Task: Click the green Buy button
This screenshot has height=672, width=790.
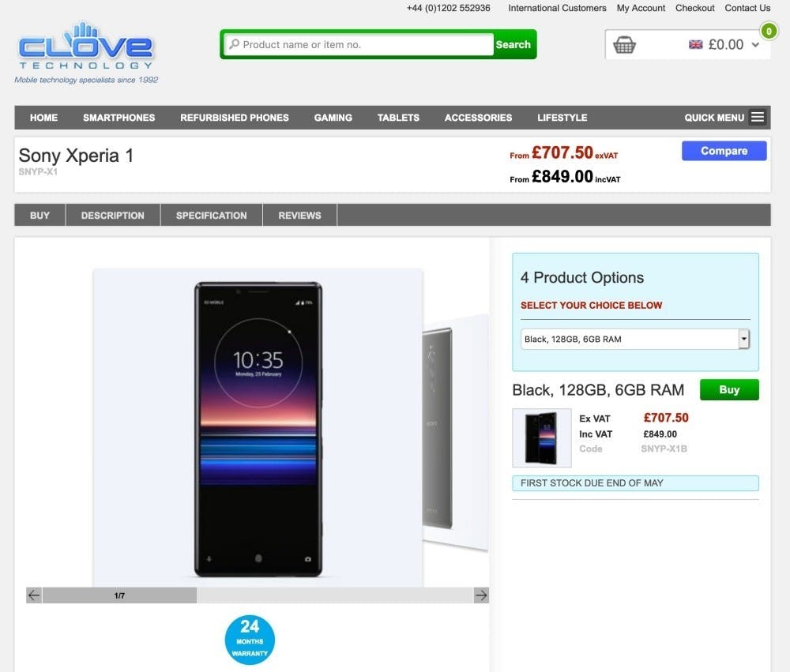Action: (x=729, y=390)
